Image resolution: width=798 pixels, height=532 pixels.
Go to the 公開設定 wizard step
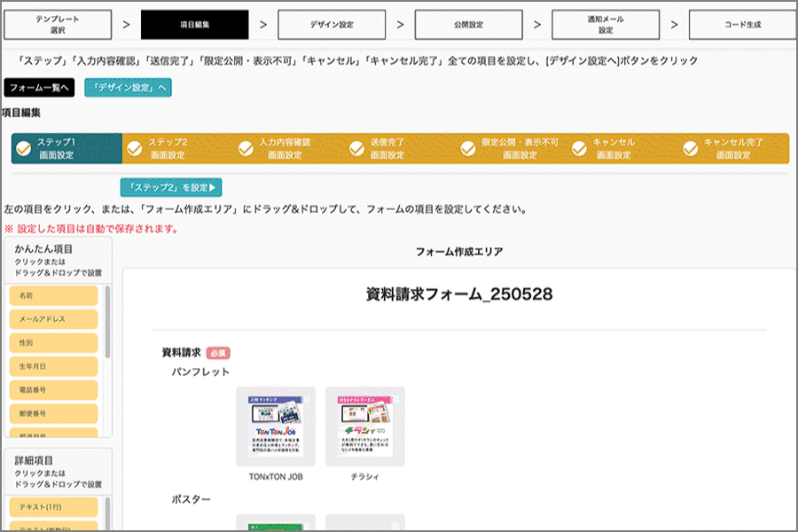point(469,25)
